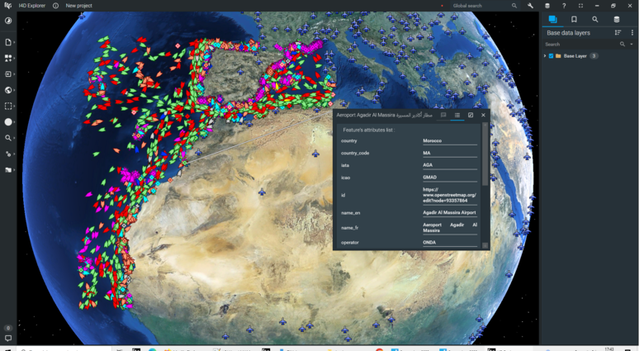The height and width of the screenshot is (351, 644).
Task: Toggle fullscreen with the brackets icon
Action: point(580,6)
